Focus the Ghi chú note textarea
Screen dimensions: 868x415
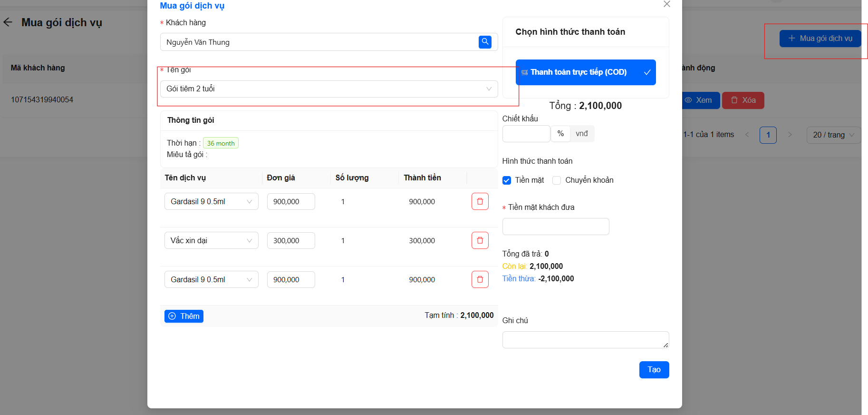click(585, 340)
